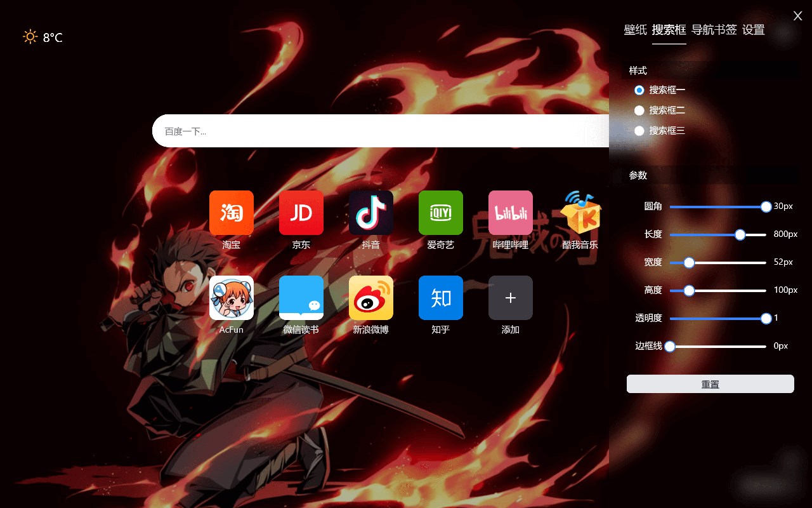Switch to the 导航书签 tab
Image resolution: width=812 pixels, height=508 pixels.
(714, 30)
